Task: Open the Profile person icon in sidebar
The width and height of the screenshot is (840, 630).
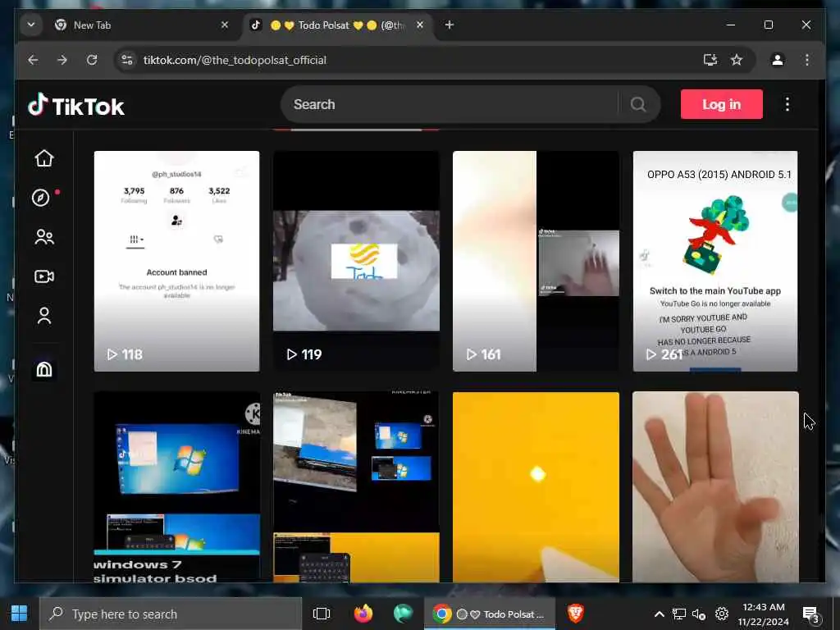Action: (44, 316)
